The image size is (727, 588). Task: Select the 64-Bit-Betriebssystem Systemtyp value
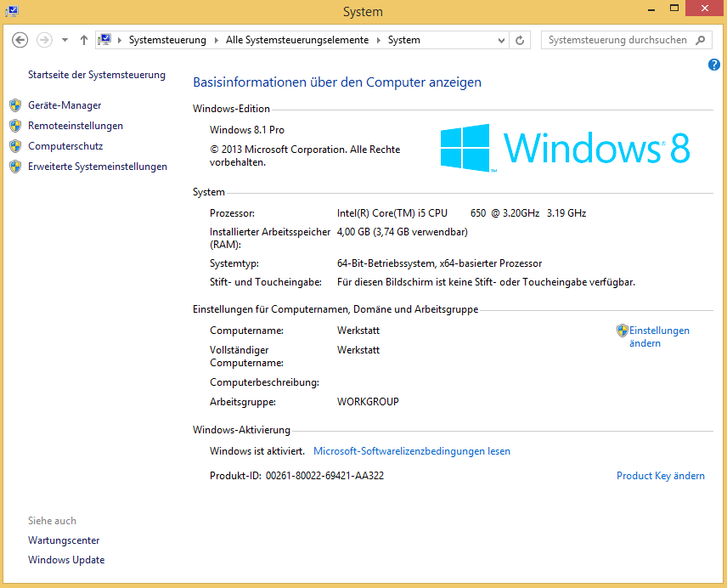[x=439, y=263]
